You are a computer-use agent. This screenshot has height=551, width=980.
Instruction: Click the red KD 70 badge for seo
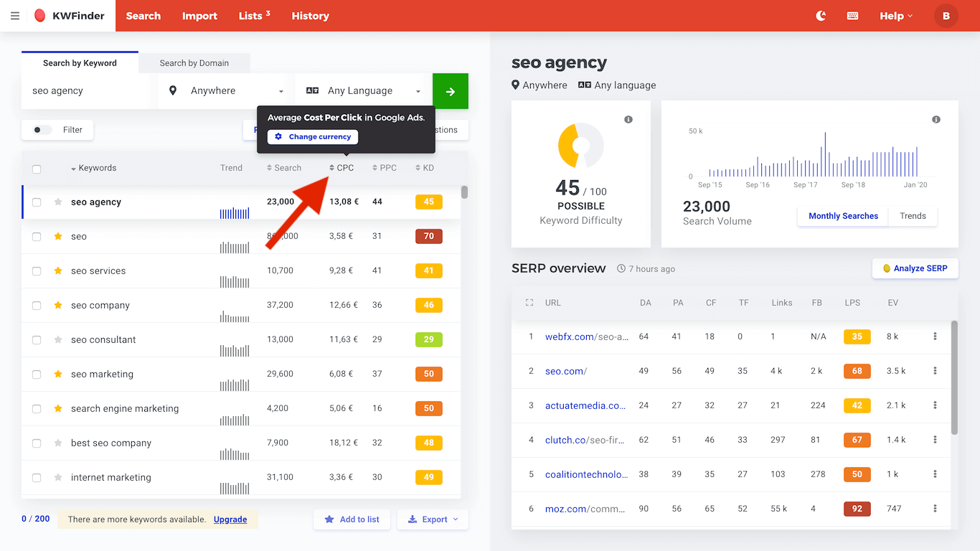coord(429,236)
